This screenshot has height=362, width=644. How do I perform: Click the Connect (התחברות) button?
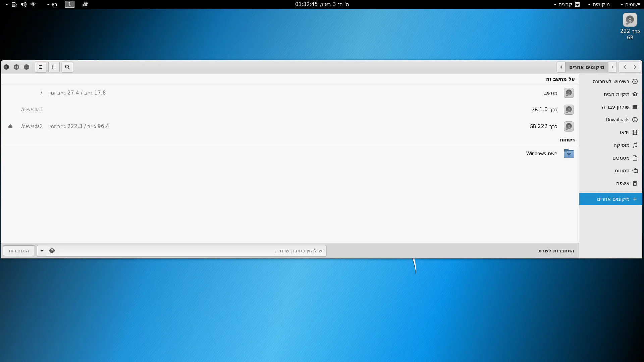tap(19, 251)
